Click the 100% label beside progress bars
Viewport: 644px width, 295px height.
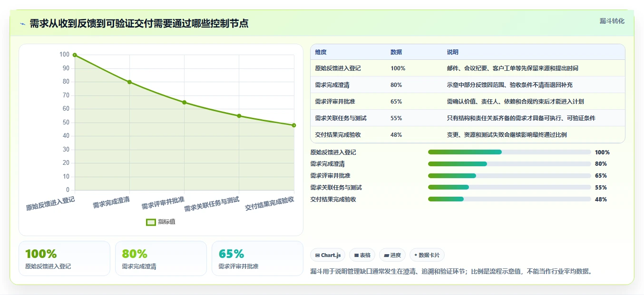(602, 152)
